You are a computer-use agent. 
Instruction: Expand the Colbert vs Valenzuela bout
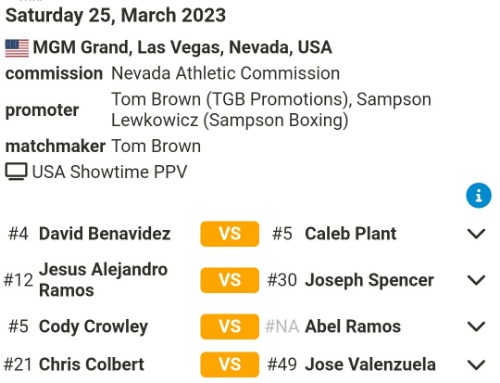point(476,365)
